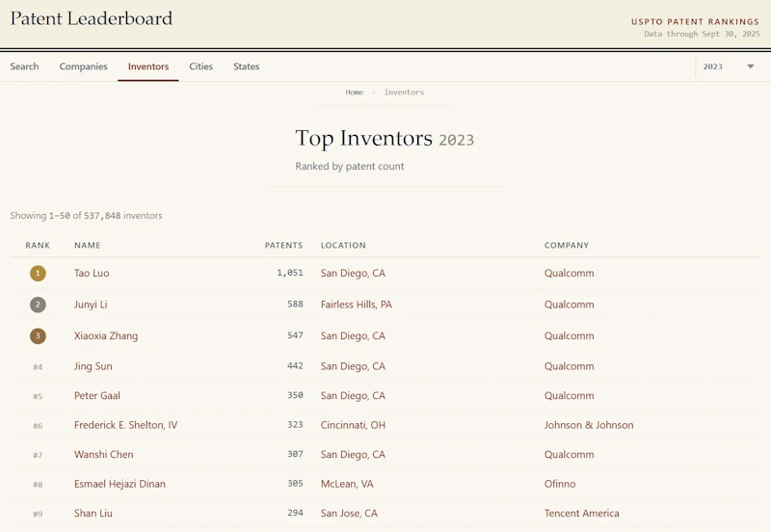The image size is (771, 532).
Task: Click the 442 patent count
Action: coord(295,366)
